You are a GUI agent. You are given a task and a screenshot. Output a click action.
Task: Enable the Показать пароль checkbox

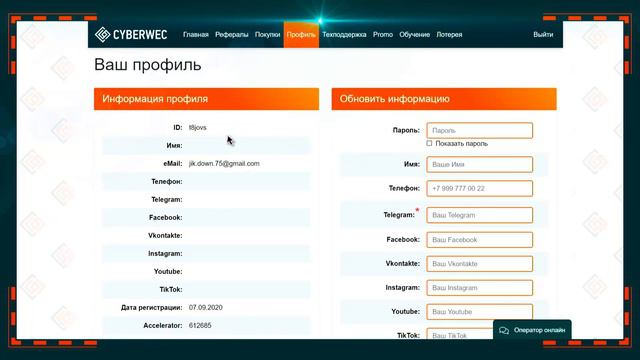click(x=429, y=143)
